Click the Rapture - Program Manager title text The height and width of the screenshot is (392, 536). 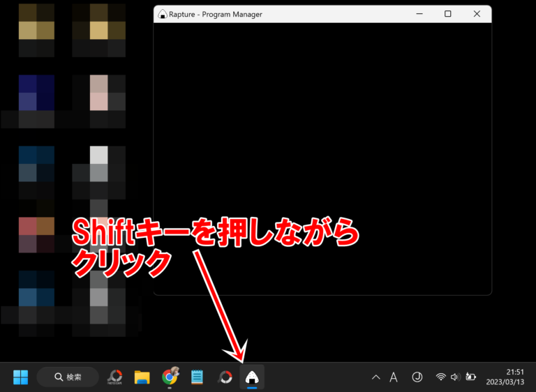(216, 15)
